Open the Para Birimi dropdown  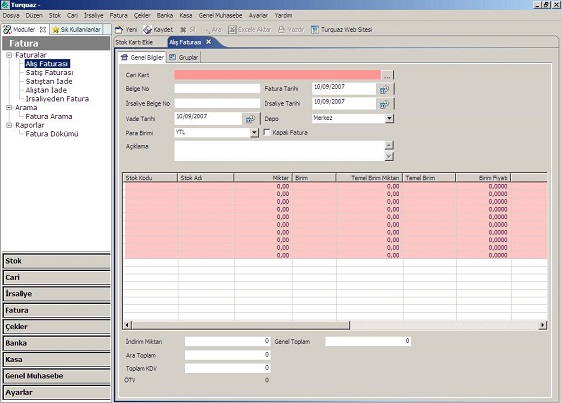pyautogui.click(x=254, y=133)
